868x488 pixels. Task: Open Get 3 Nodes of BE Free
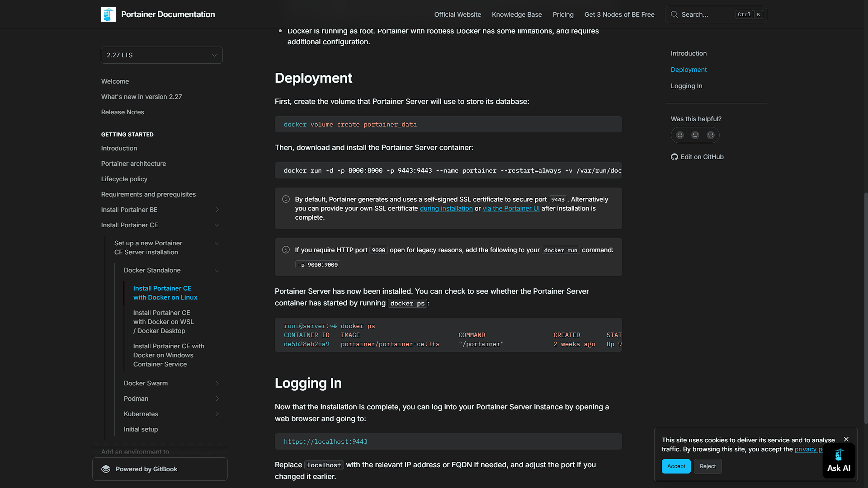[619, 14]
